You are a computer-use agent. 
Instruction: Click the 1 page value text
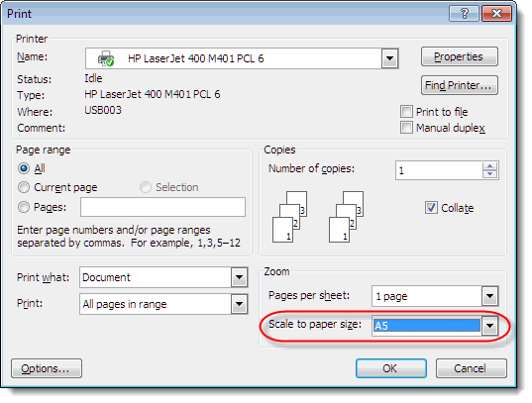click(391, 296)
